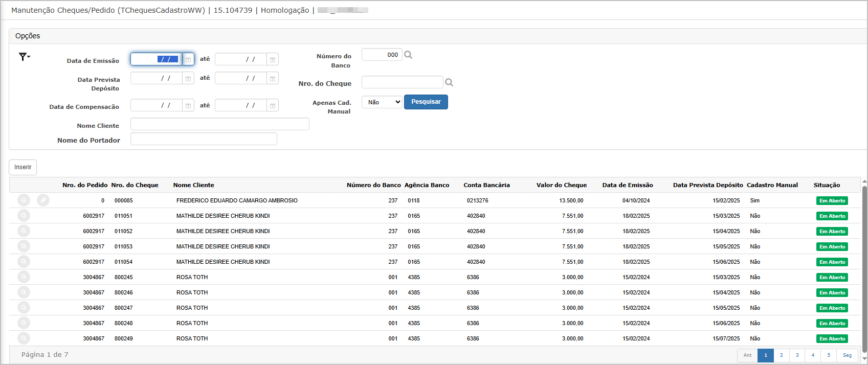Click the Pesquisar button
Screen dimensions: 868x365
coord(426,102)
